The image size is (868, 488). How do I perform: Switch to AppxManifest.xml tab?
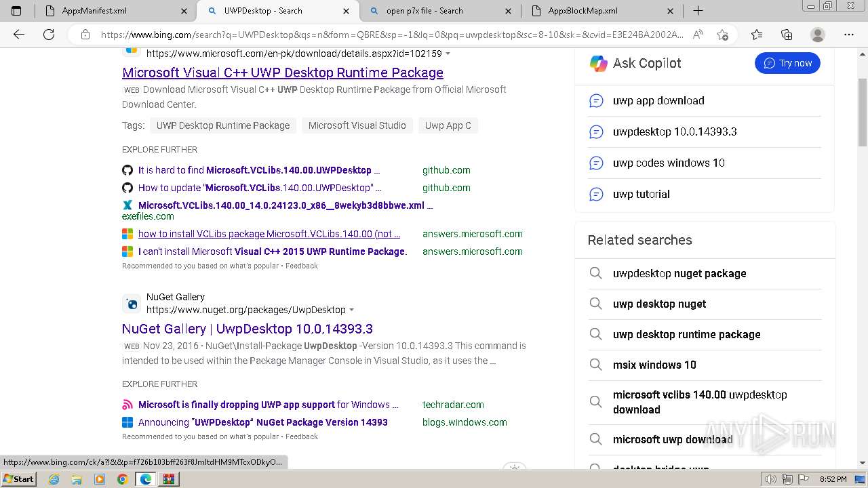[x=115, y=11]
